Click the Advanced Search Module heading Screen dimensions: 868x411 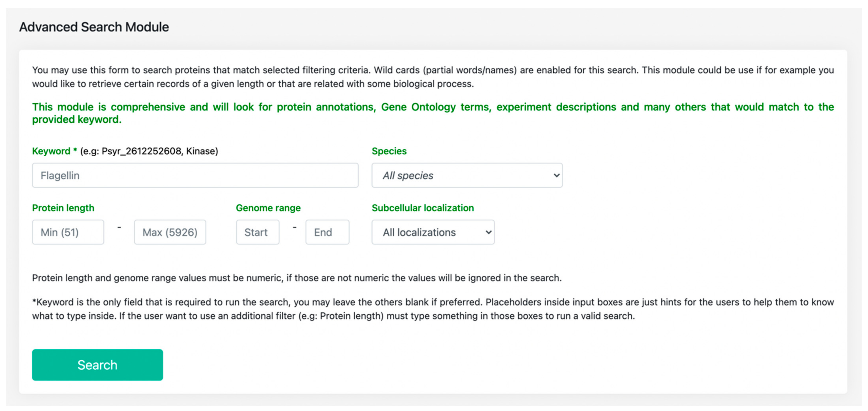94,27
